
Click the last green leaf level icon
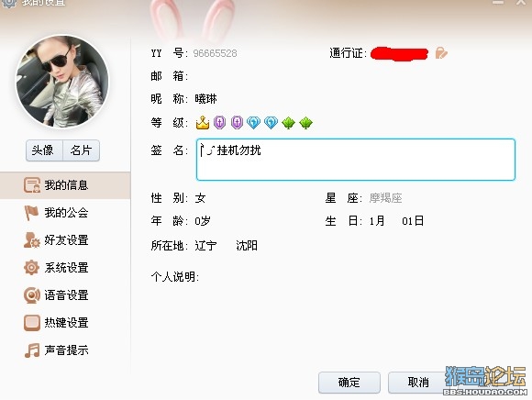[305, 123]
